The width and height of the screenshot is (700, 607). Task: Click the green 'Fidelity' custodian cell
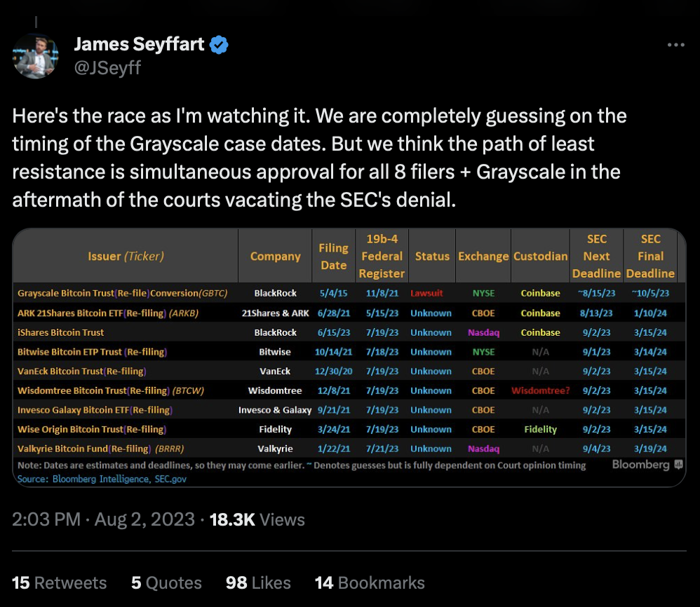pos(541,430)
